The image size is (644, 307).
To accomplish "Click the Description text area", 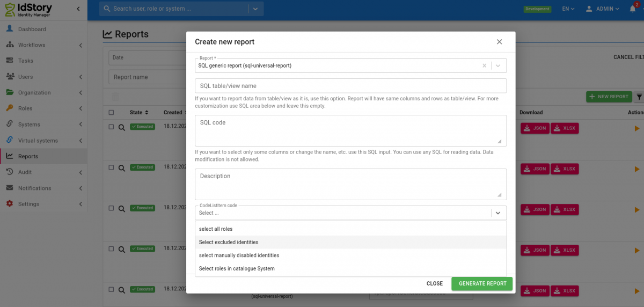I will [350, 184].
